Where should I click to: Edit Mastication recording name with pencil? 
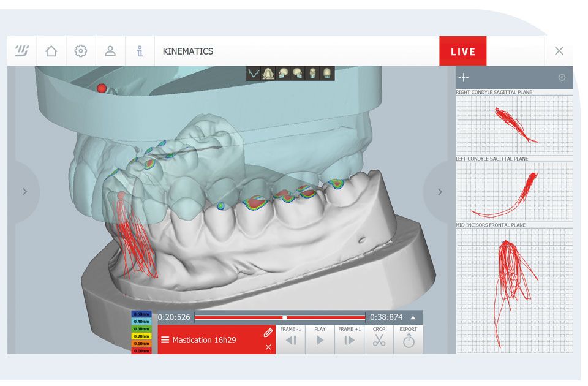coord(268,333)
